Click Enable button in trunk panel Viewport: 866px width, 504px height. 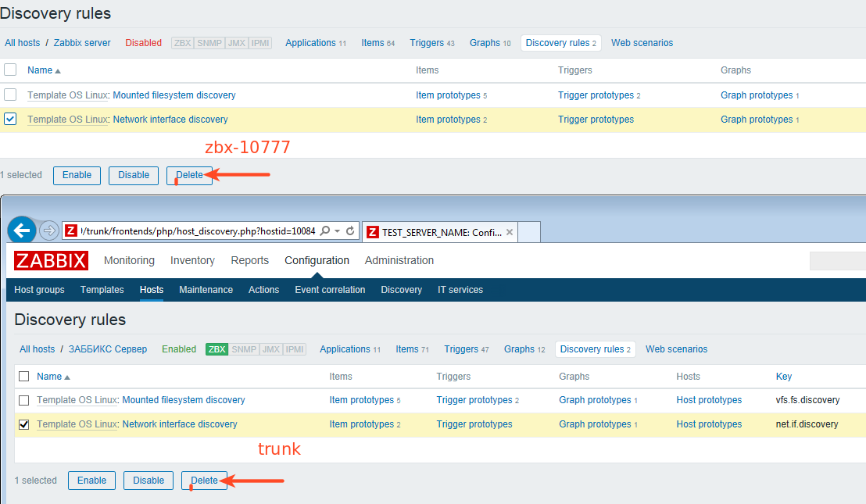coord(91,481)
